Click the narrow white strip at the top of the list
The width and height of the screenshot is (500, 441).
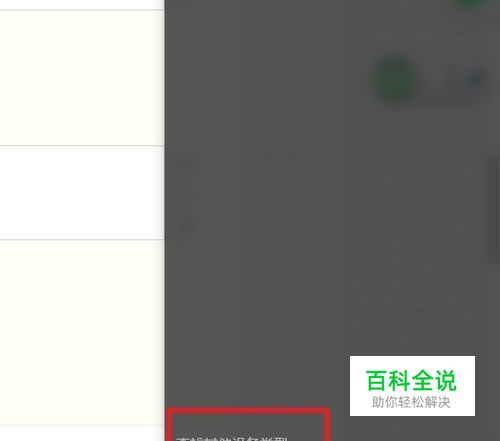pos(82,5)
